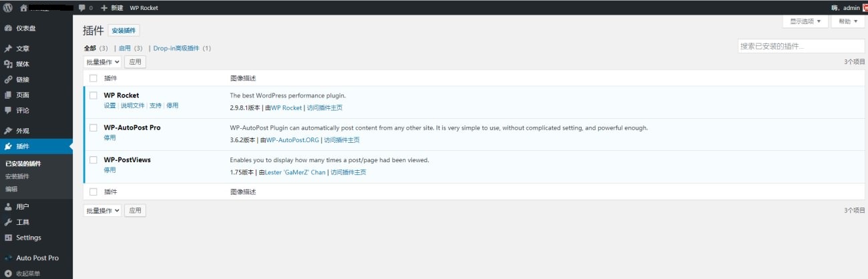Open 编辑 plugin editor submenu item

pyautogui.click(x=11, y=189)
